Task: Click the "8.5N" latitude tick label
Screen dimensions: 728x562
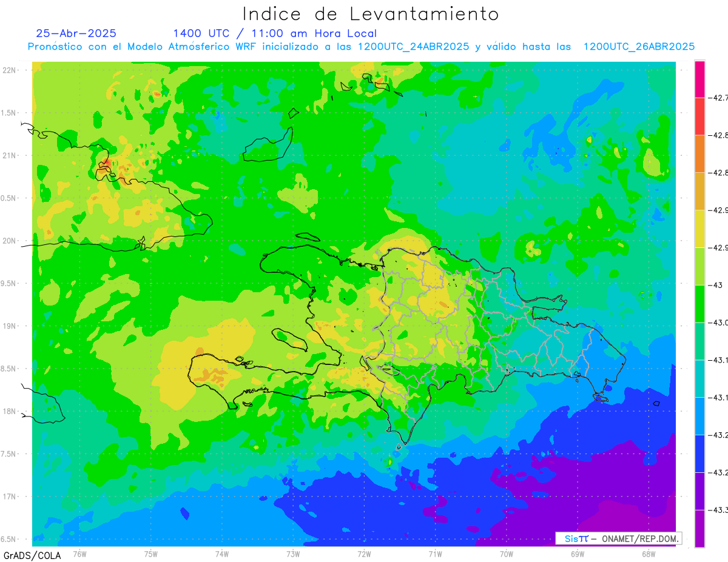Action: coord(9,369)
